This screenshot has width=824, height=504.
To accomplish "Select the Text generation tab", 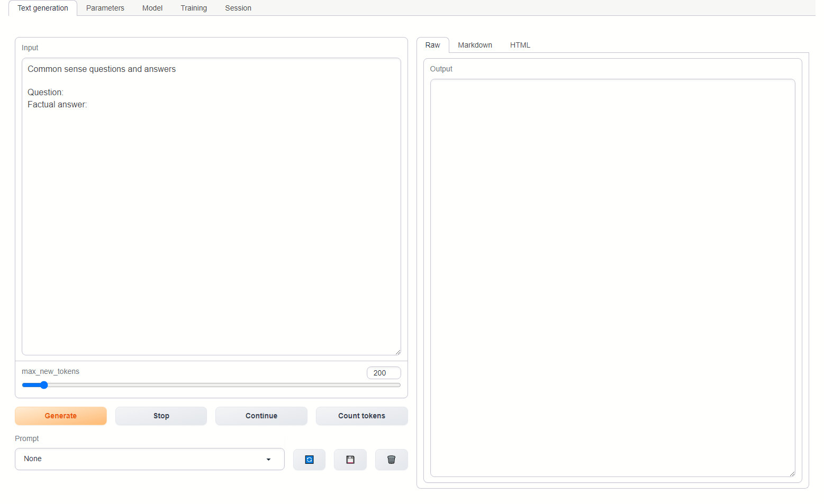I will click(x=43, y=8).
